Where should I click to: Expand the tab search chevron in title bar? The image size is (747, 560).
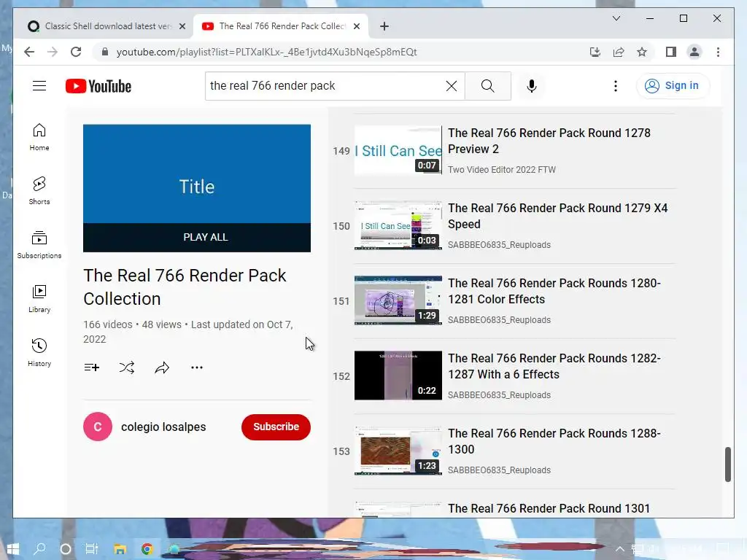pos(616,18)
